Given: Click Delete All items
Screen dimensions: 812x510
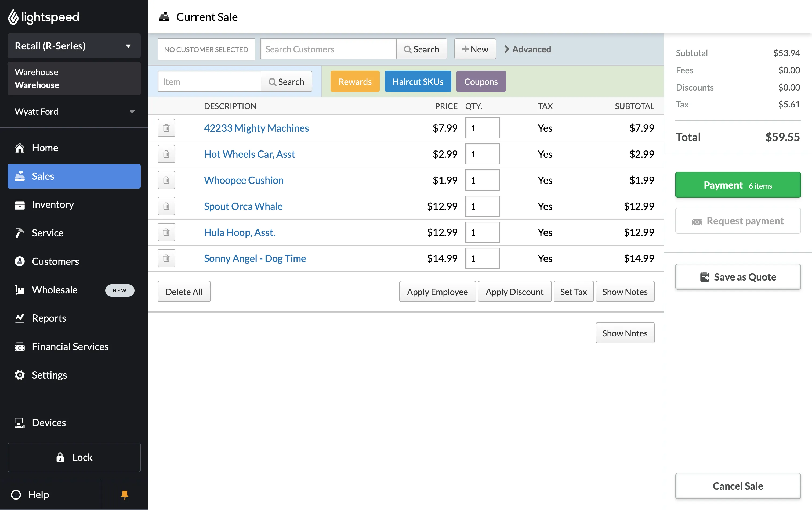Looking at the screenshot, I should 184,292.
